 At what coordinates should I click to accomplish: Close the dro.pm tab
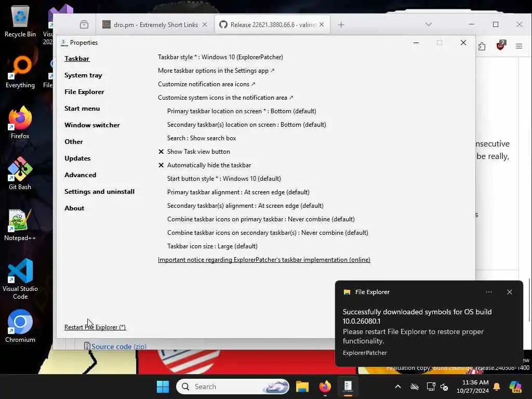click(205, 25)
